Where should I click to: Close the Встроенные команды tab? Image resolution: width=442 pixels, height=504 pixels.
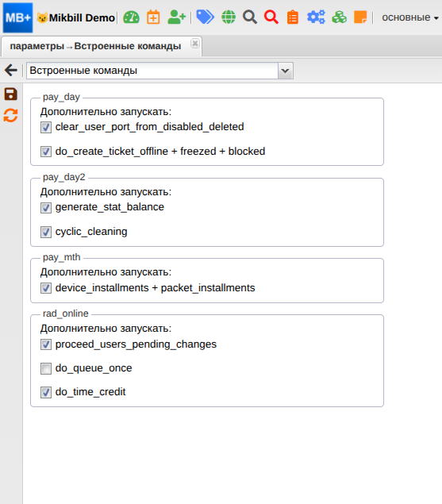(x=194, y=44)
